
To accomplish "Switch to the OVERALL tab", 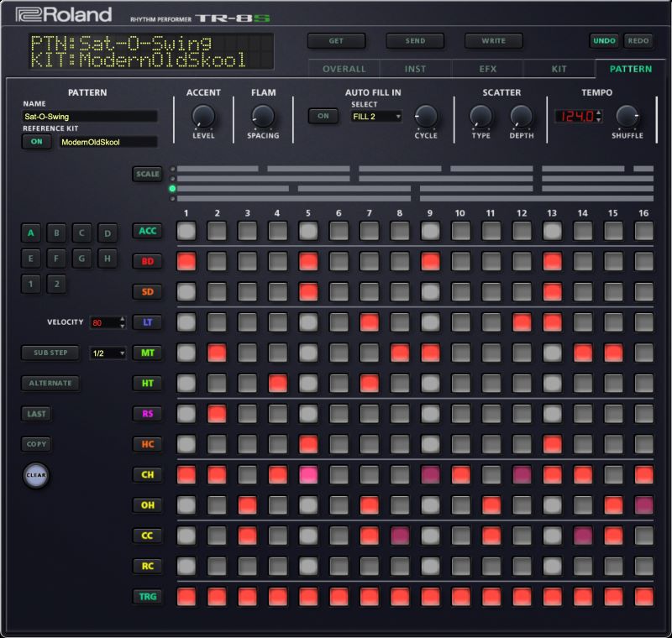I will click(344, 69).
